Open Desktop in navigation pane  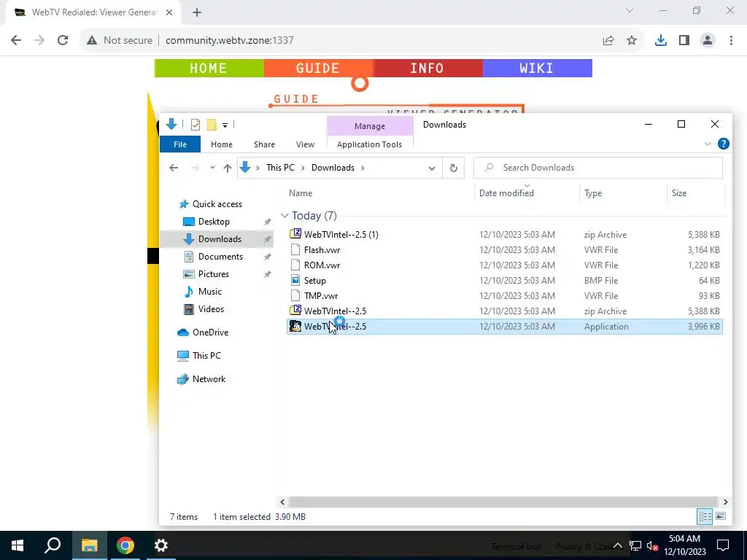pos(214,222)
